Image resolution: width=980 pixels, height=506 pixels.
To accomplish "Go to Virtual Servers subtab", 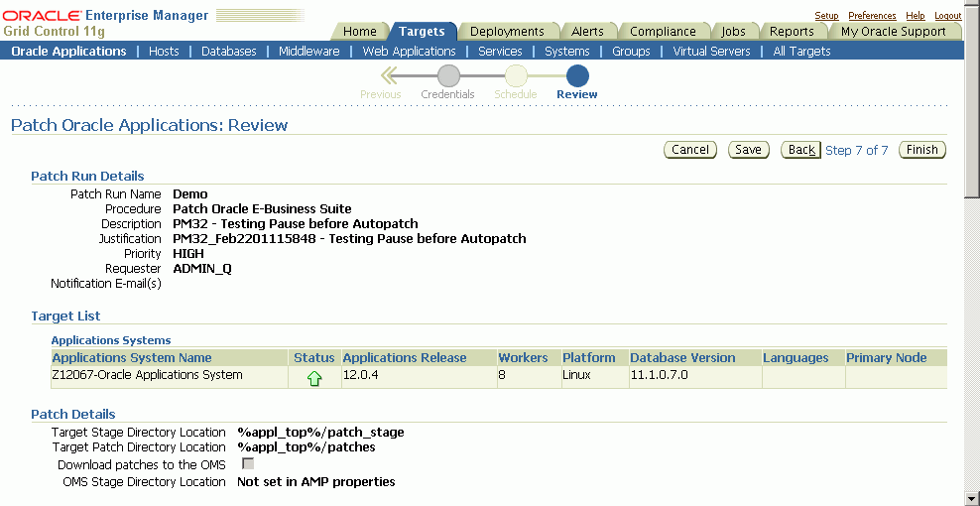I will point(711,52).
